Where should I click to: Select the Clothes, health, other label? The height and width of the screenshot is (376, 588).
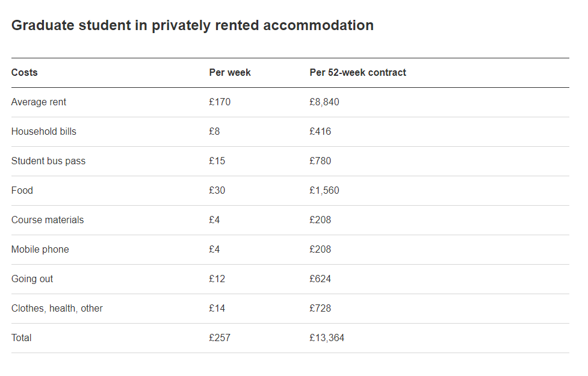57,309
